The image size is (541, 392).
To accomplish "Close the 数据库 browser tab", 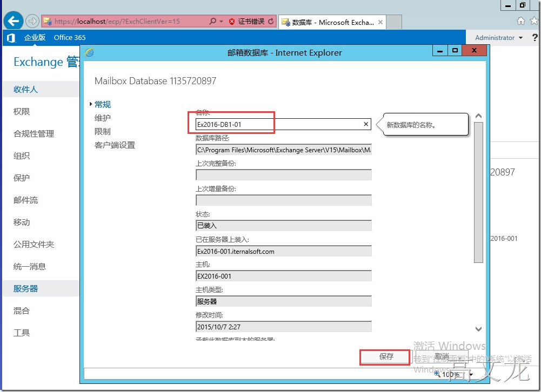I will pos(380,22).
